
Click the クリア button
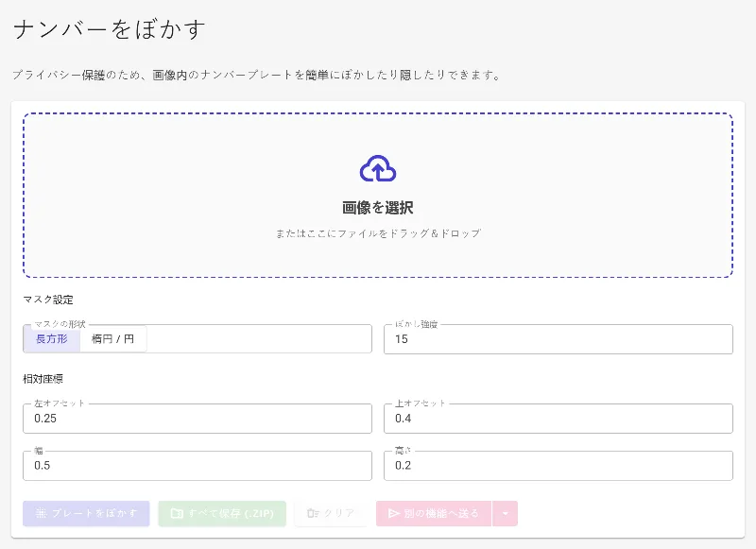[331, 513]
